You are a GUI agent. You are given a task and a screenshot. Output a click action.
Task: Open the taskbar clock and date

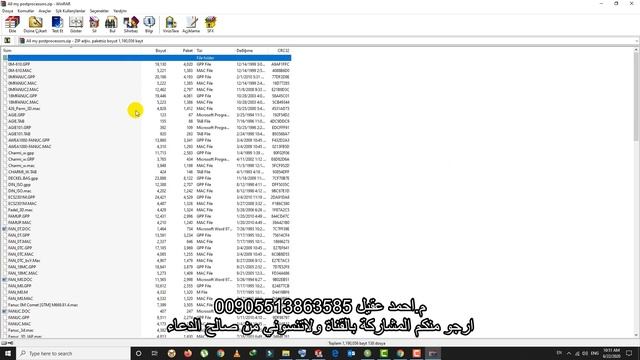pyautogui.click(x=611, y=353)
